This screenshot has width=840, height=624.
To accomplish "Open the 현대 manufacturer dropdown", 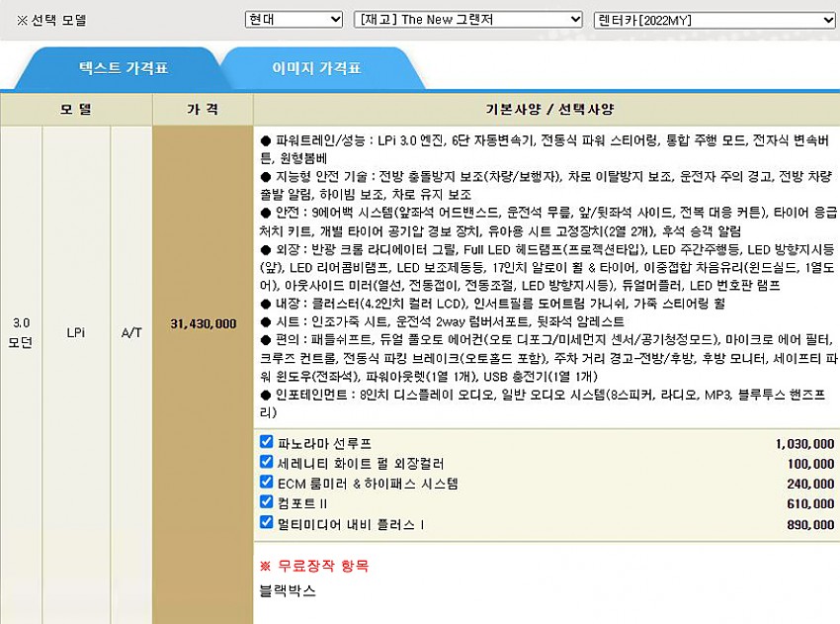I will click(294, 20).
